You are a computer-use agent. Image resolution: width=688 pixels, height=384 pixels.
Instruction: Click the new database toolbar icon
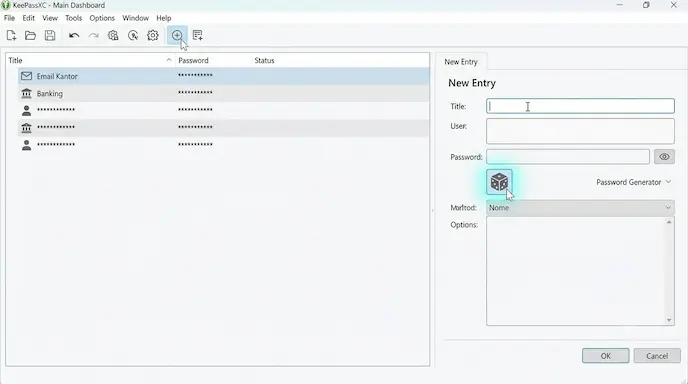point(11,36)
